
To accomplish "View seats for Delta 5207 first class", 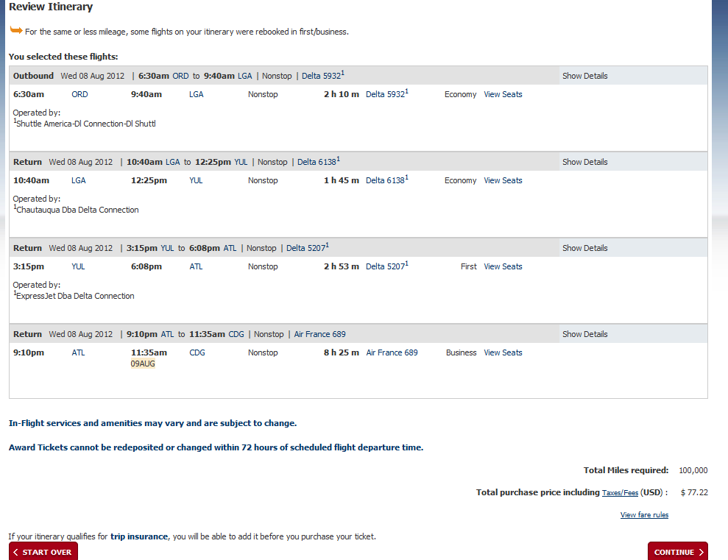I will coord(503,266).
